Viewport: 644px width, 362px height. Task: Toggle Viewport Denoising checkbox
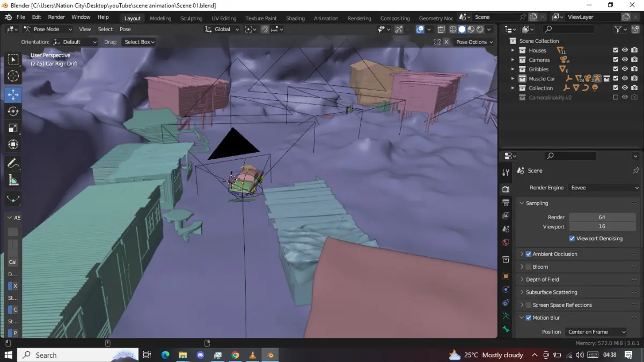point(572,239)
